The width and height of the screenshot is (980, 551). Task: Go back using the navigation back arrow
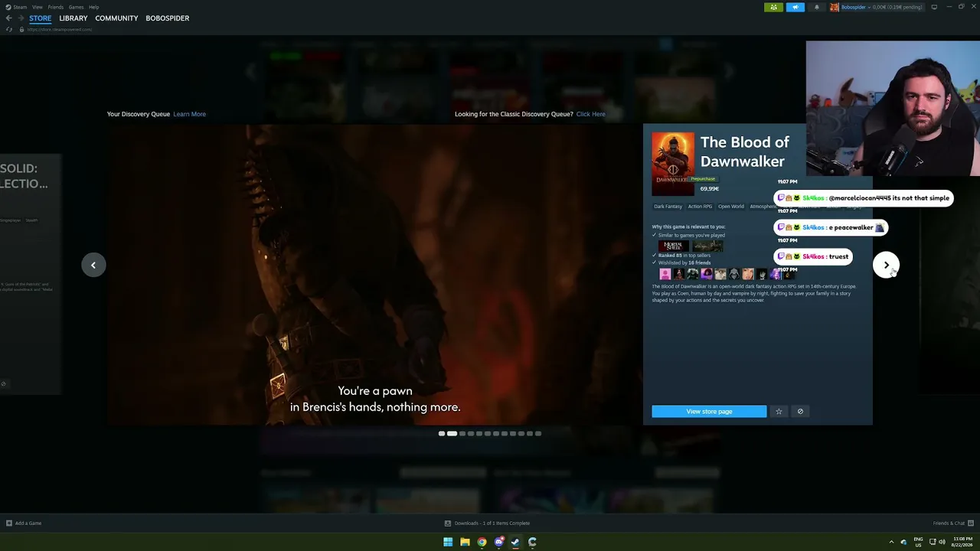[8, 18]
